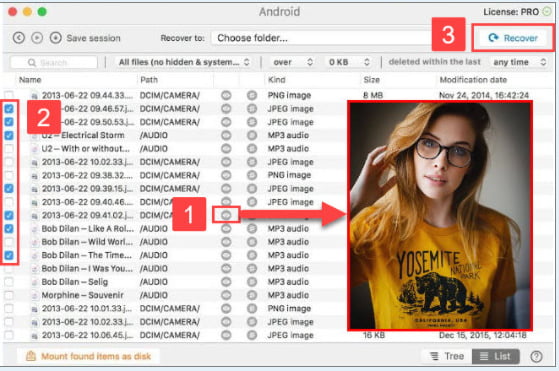Click the eye icon in the 09.39.15 row
The width and height of the screenshot is (559, 371).
[x=226, y=189]
